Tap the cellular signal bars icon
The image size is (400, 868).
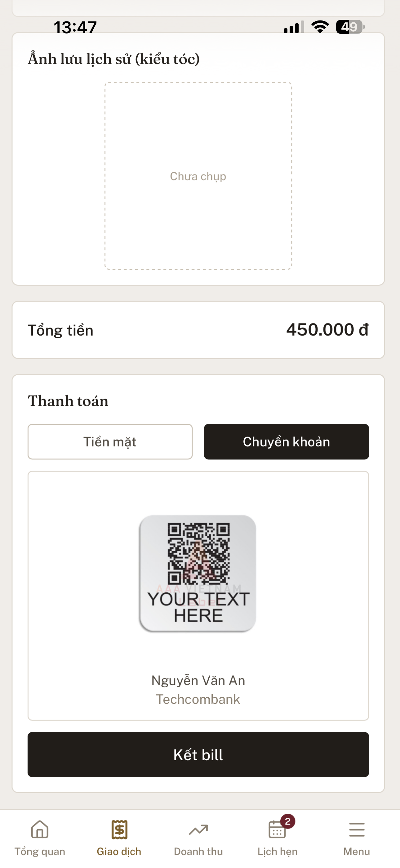point(294,27)
